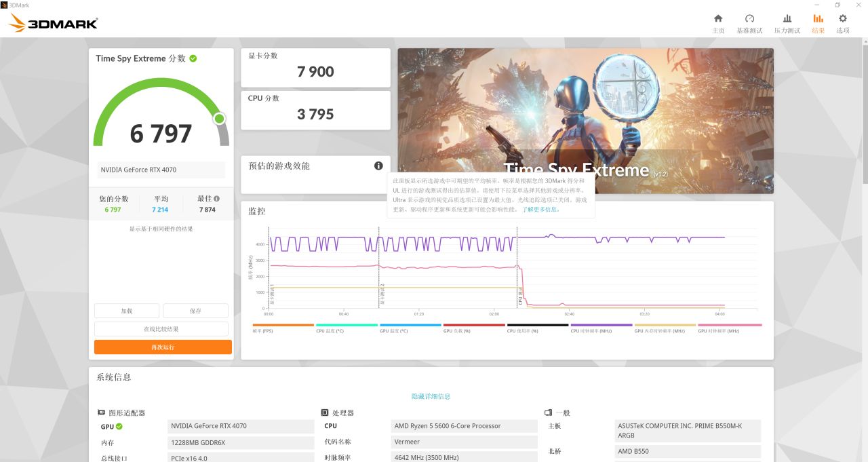Viewport: 868px width, 462px height.
Task: Click the 平均 score 7 214
Action: 160,210
